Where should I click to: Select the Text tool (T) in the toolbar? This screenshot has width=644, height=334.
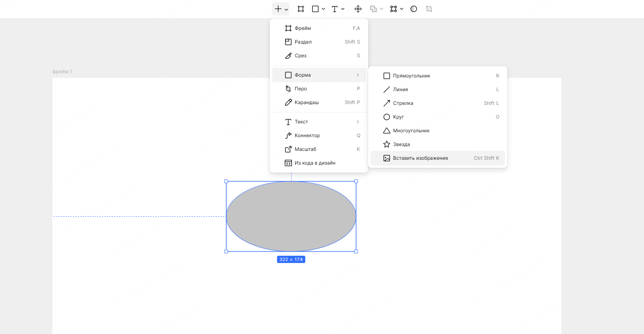tap(334, 9)
